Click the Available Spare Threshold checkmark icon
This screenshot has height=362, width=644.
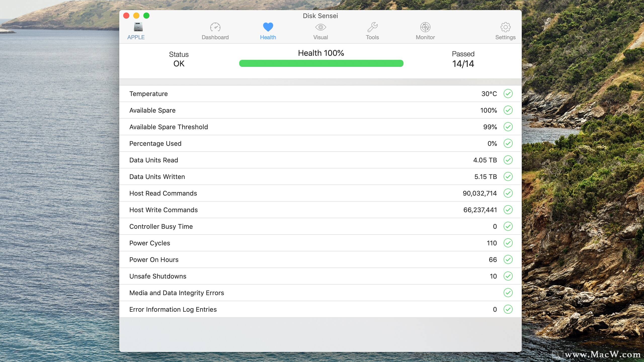point(508,127)
